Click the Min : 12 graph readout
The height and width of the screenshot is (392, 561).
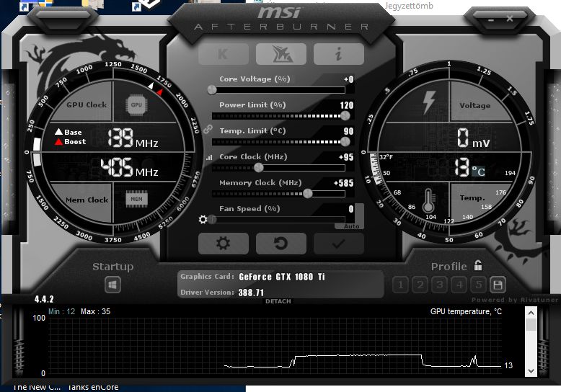pyautogui.click(x=61, y=311)
